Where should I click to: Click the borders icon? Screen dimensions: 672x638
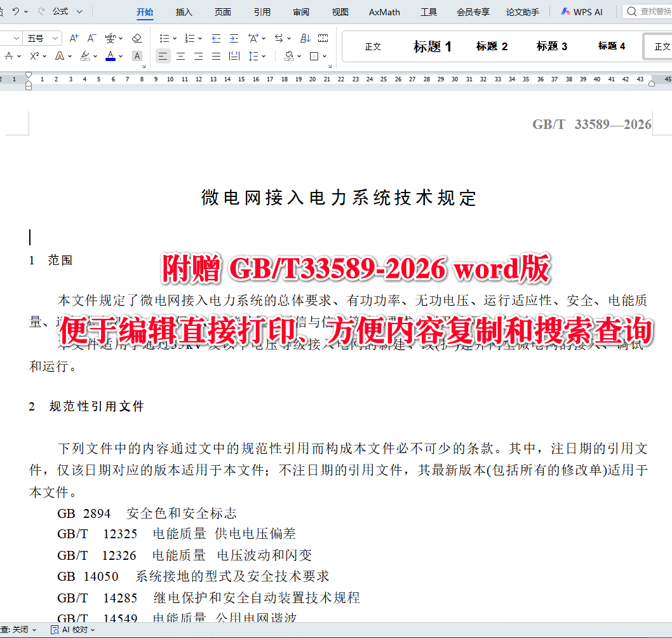click(314, 56)
